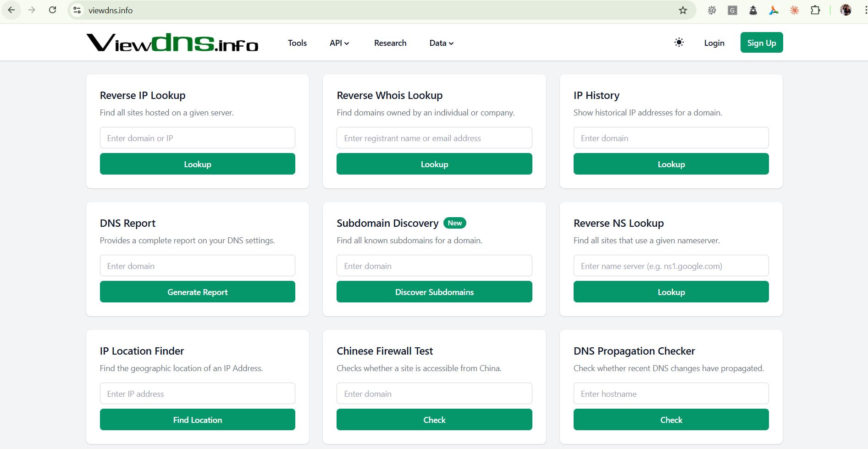
Task: Click the gray G extension icon
Action: [x=732, y=10]
